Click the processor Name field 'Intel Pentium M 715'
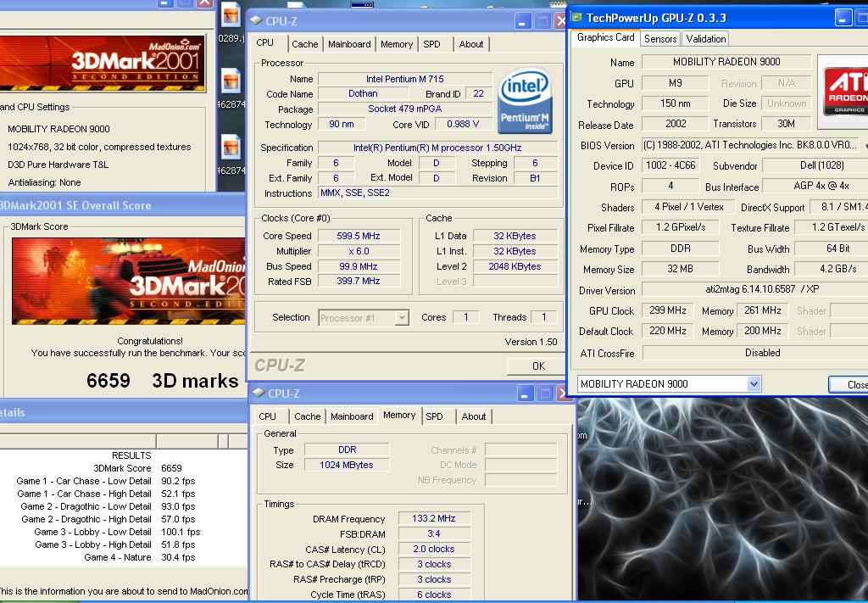Screen dimensions: 868x603 (x=404, y=79)
